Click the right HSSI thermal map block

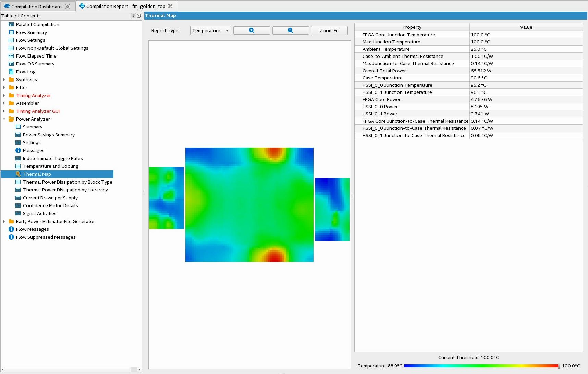point(332,210)
